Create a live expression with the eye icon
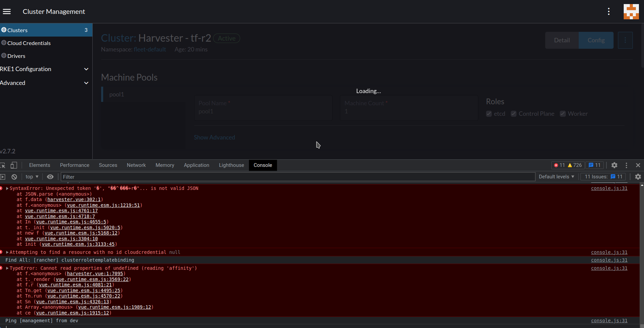 click(x=50, y=176)
